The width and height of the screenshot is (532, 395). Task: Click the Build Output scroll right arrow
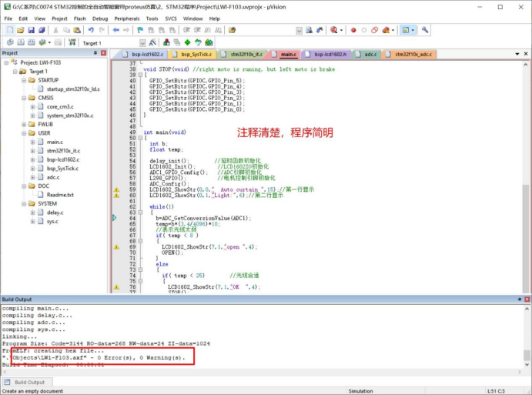pyautogui.click(x=520, y=372)
